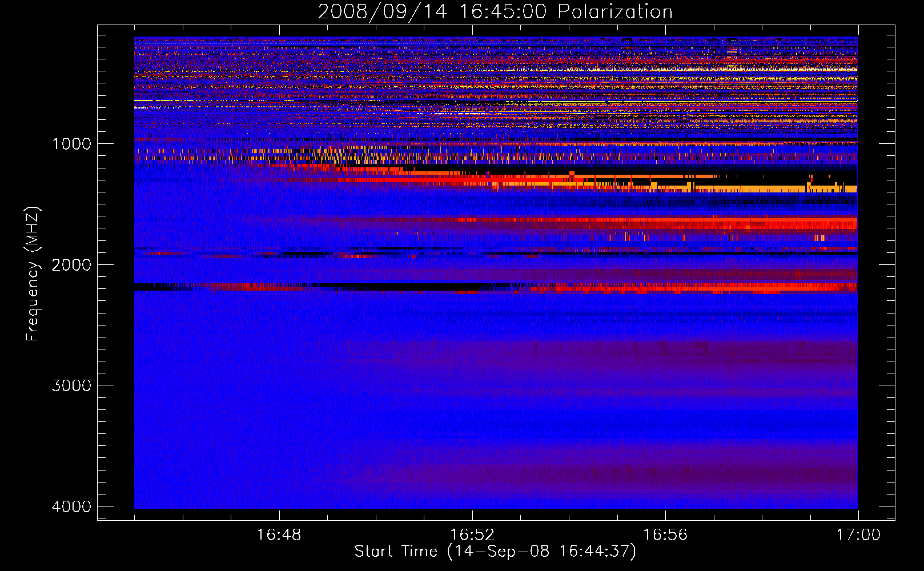Click the 4000 frequency tick label

71,506
